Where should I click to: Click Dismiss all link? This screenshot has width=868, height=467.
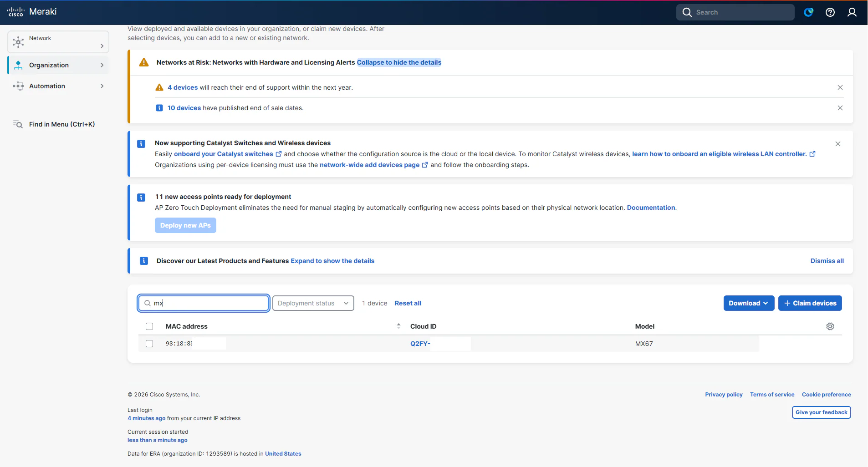click(x=827, y=261)
